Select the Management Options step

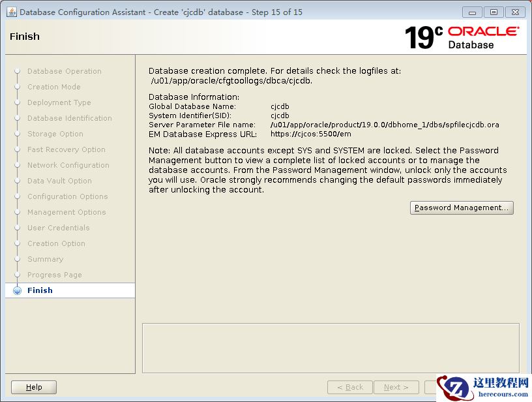[66, 212]
